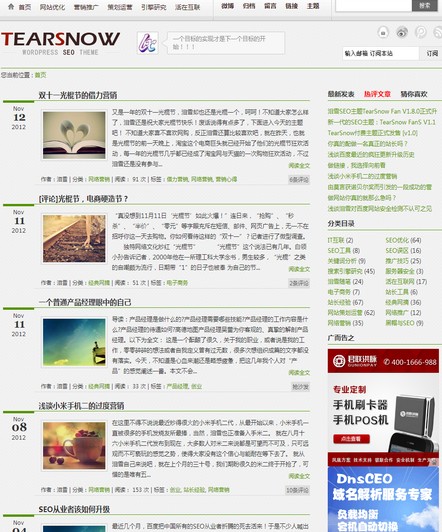Open 活在互联 navigation item
Screen dimensions: 442x532
pyautogui.click(x=188, y=7)
